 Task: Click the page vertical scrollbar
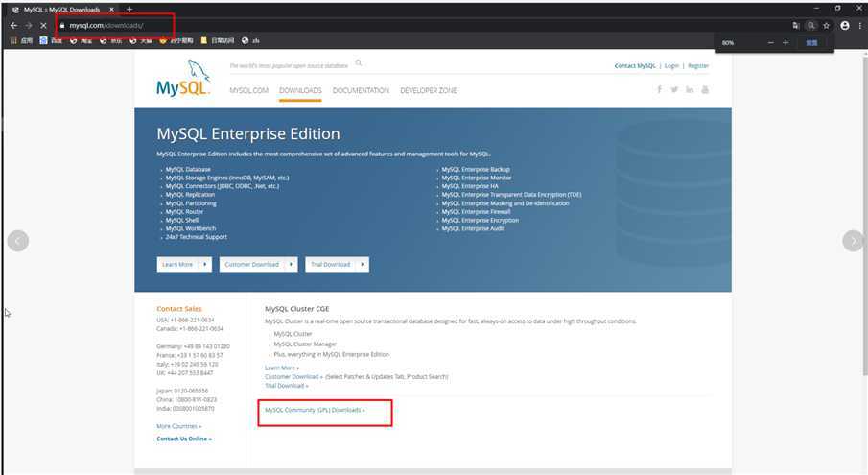[x=865, y=216]
